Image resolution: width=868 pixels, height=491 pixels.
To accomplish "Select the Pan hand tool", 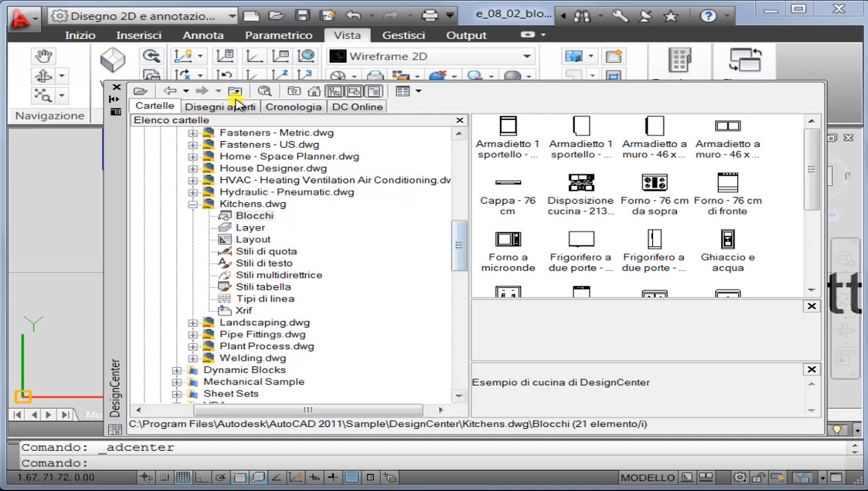I will pyautogui.click(x=44, y=56).
